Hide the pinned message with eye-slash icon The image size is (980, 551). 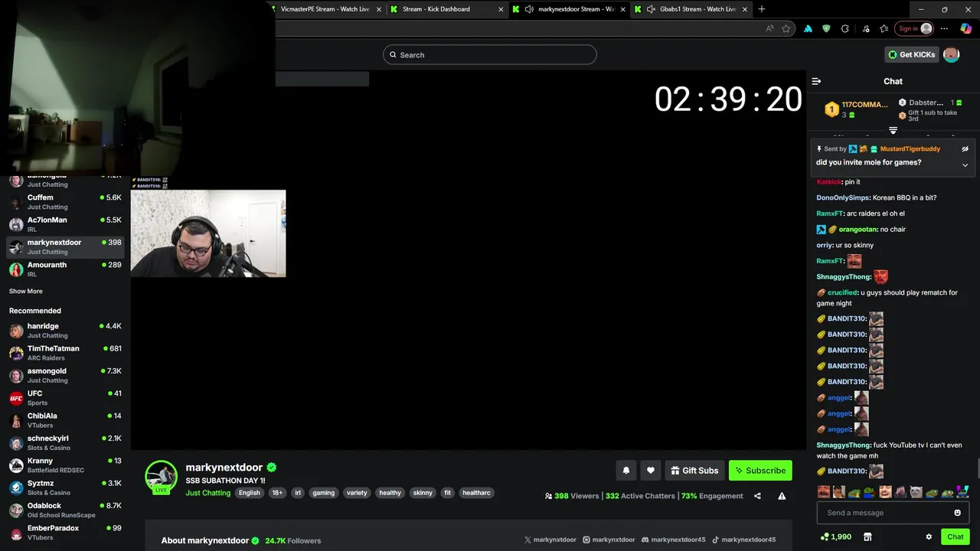coord(965,148)
